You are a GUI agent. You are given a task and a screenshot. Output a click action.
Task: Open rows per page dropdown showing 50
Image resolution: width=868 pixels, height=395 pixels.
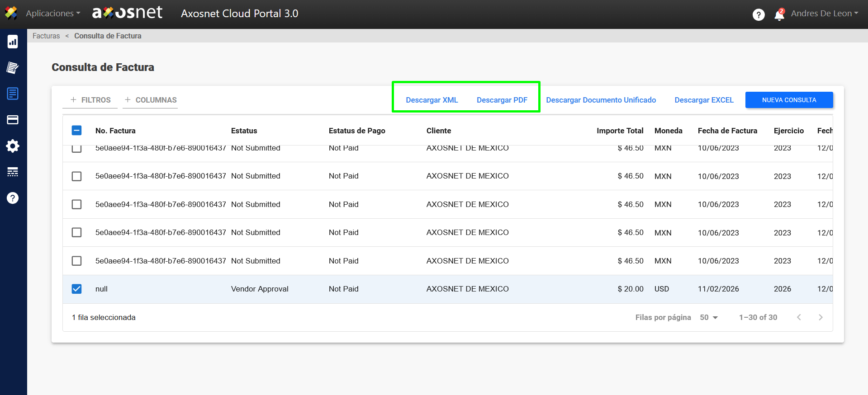[x=709, y=317]
